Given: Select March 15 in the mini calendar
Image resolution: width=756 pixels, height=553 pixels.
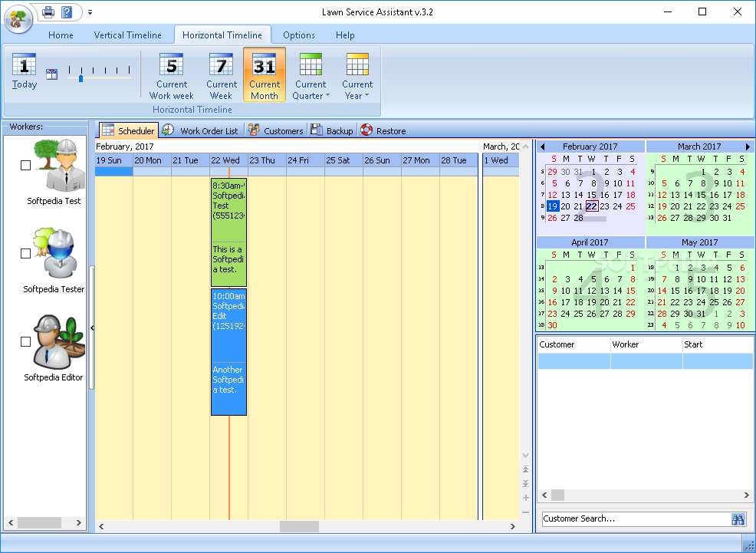Looking at the screenshot, I should [x=702, y=195].
